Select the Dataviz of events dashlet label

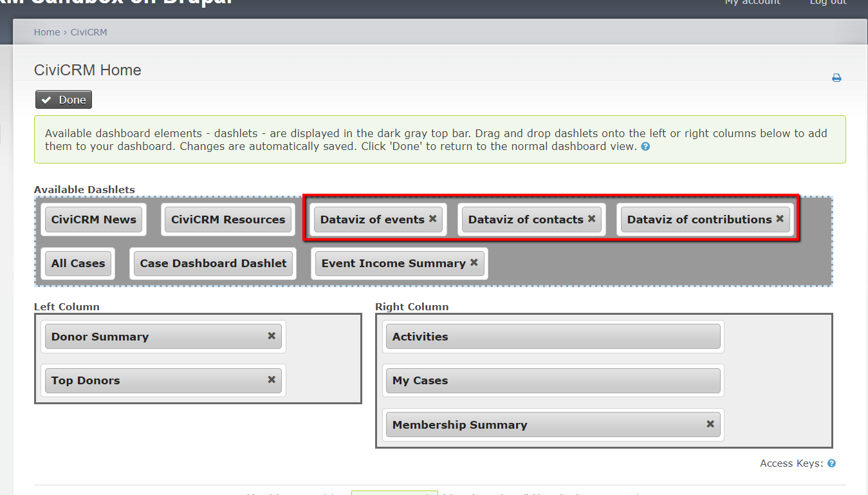[x=373, y=219]
